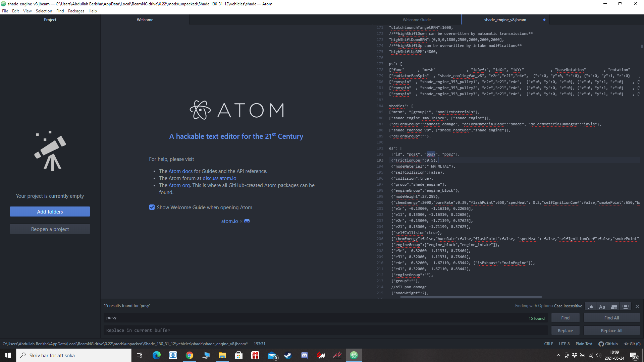Open the Edit menu
The image size is (644, 362).
coord(15,11)
